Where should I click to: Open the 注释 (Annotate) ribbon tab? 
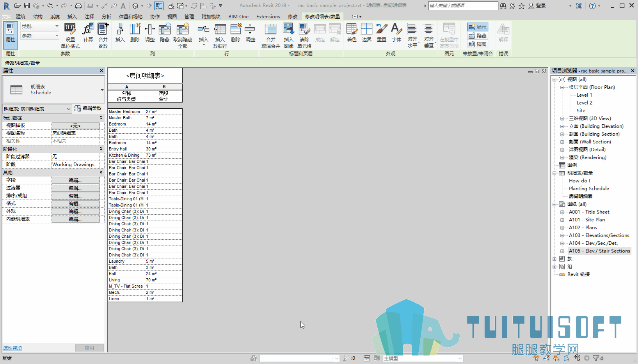tap(89, 16)
